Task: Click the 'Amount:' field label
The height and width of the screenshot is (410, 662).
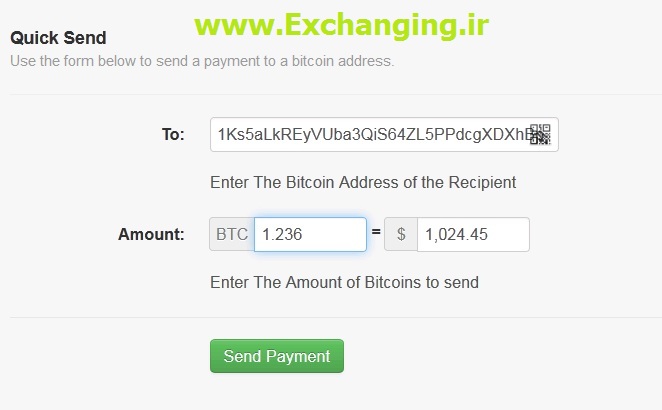Action: [x=151, y=234]
